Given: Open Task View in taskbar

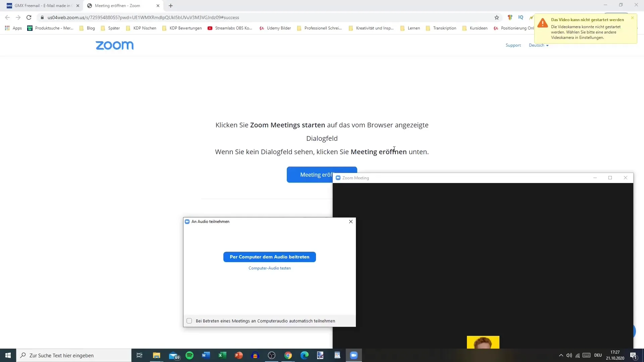Looking at the screenshot, I should (x=140, y=355).
